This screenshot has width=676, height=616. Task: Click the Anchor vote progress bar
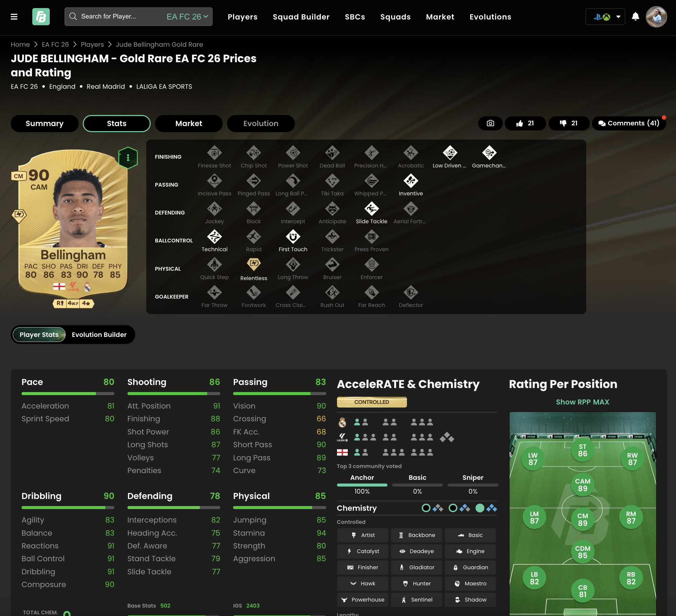[362, 485]
